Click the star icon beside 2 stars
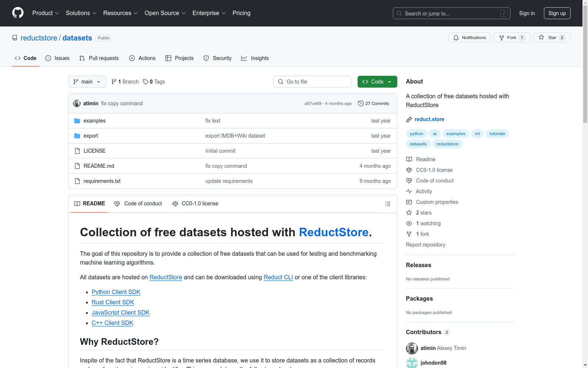 pyautogui.click(x=409, y=213)
